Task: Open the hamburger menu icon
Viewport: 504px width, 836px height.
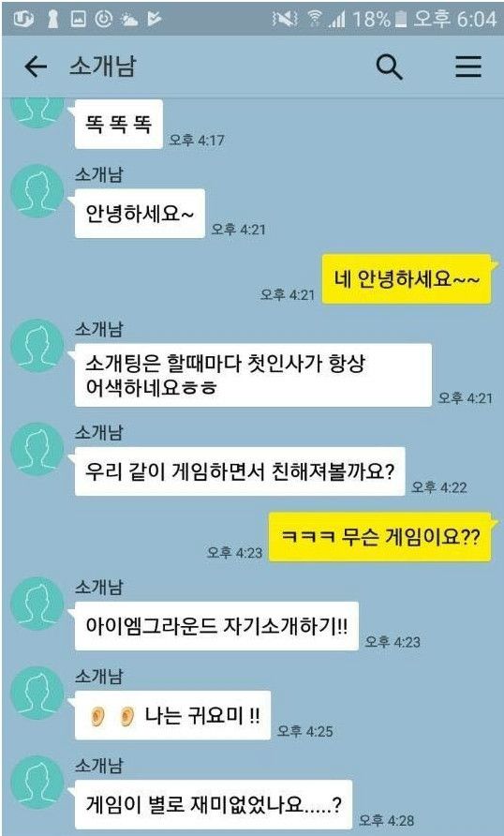Action: (468, 67)
